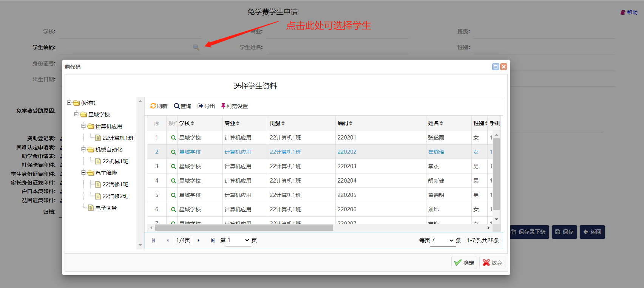The width and height of the screenshot is (644, 288).
Task: Collapse the 机械自动化 tree node
Action: [83, 149]
